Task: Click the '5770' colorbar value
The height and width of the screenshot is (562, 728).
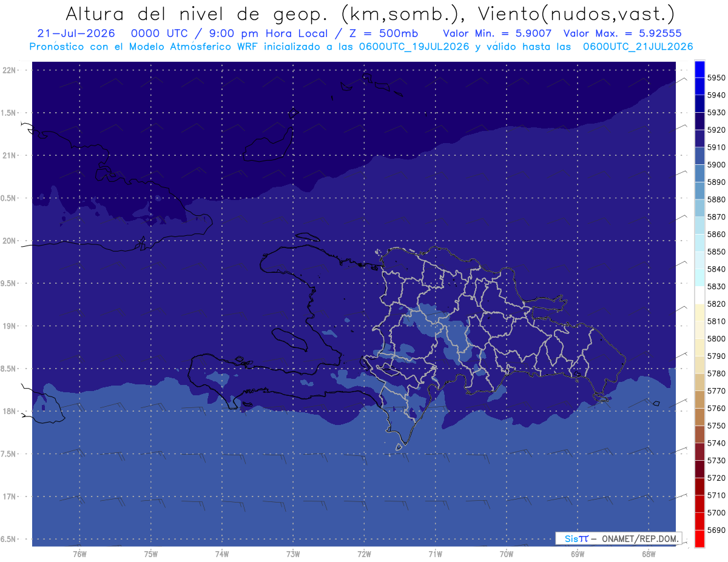Action: pyautogui.click(x=716, y=391)
